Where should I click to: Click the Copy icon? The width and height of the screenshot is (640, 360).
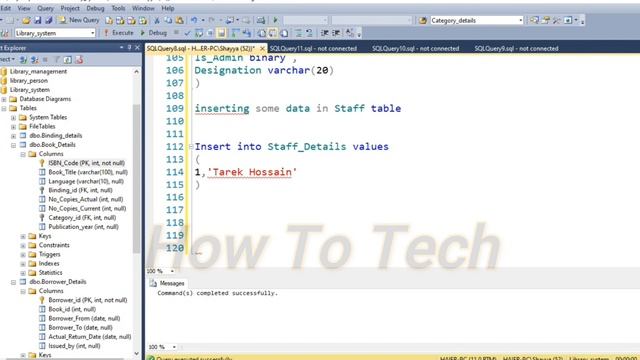168,20
